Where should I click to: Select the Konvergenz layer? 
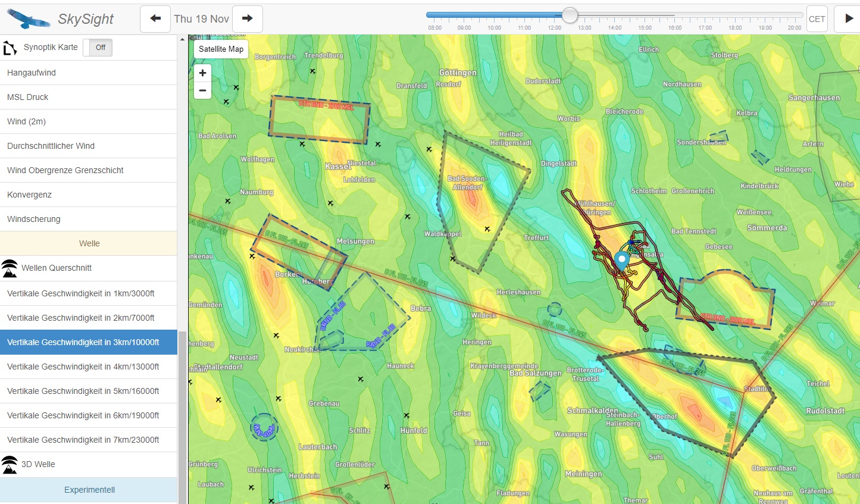tap(29, 195)
